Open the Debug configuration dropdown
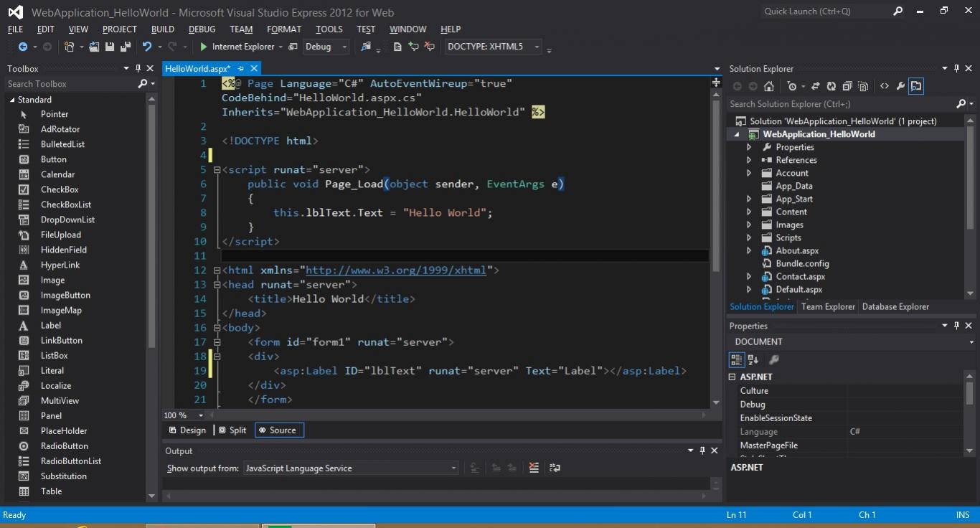980x528 pixels. 326,47
